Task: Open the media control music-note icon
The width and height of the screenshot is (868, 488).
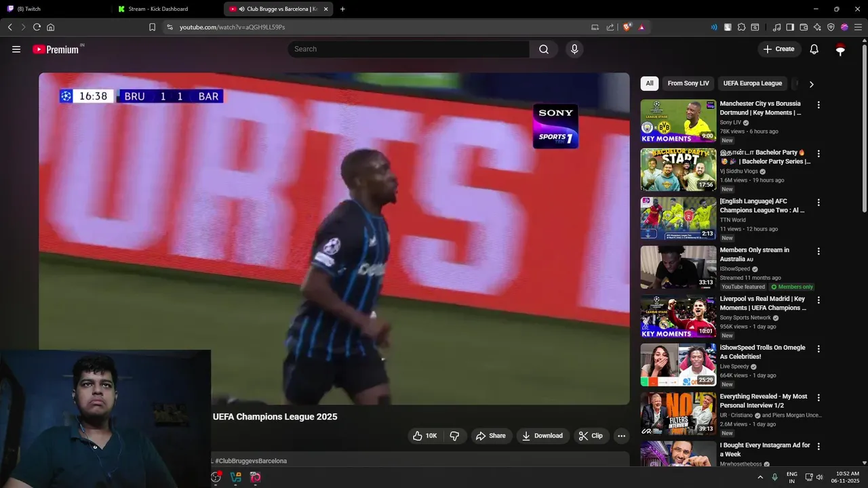Action: click(776, 27)
